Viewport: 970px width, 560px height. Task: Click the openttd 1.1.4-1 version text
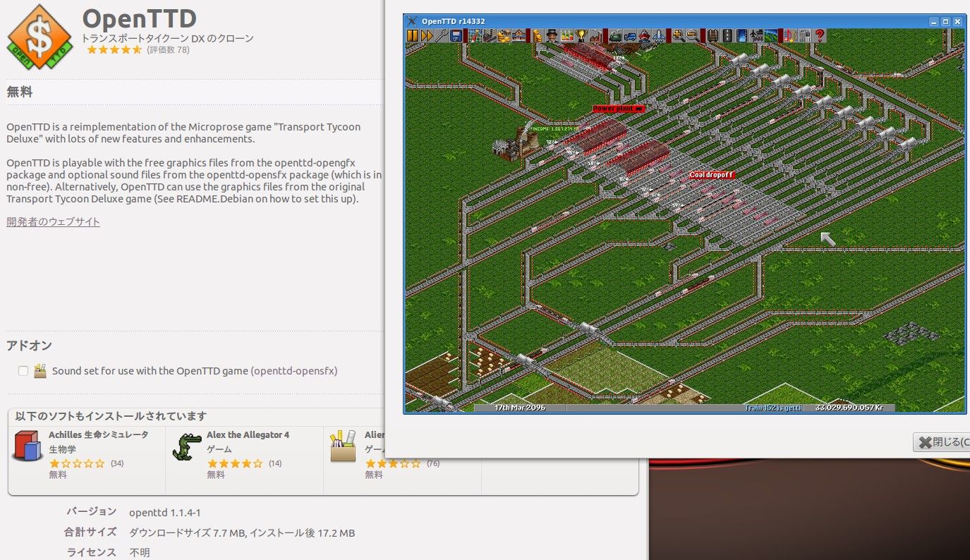coord(164,513)
